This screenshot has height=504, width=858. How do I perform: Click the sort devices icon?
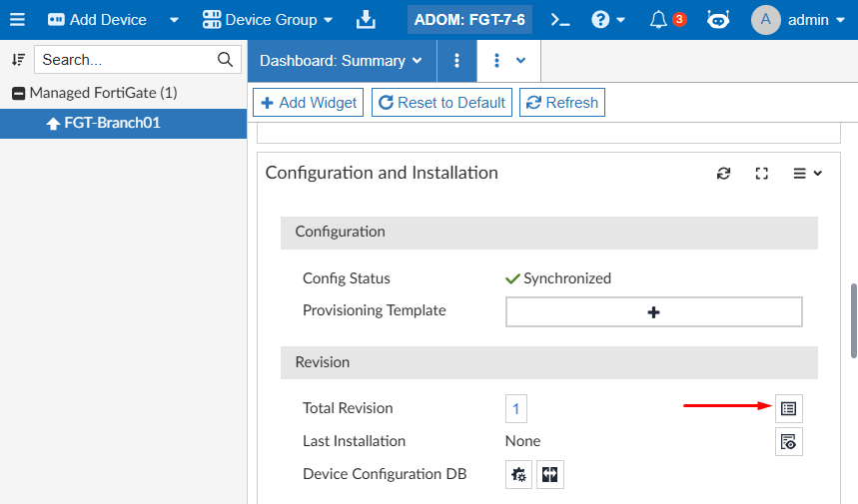(x=18, y=60)
